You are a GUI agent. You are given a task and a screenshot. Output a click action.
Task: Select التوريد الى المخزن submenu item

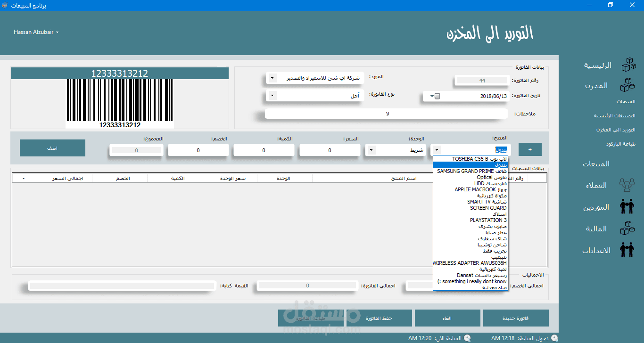[616, 130]
